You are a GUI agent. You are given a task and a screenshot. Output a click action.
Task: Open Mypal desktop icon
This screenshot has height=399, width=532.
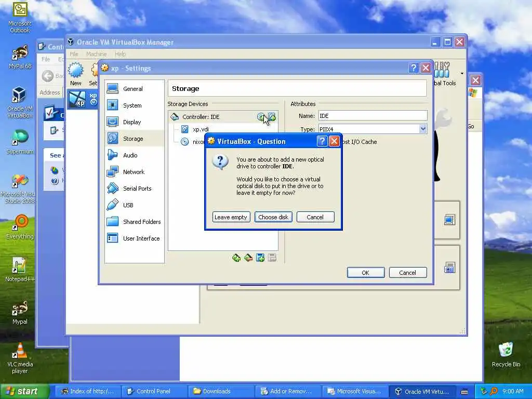(x=20, y=312)
